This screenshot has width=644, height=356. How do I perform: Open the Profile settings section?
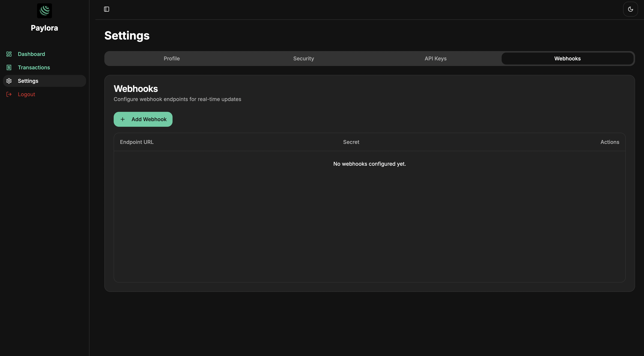click(171, 58)
